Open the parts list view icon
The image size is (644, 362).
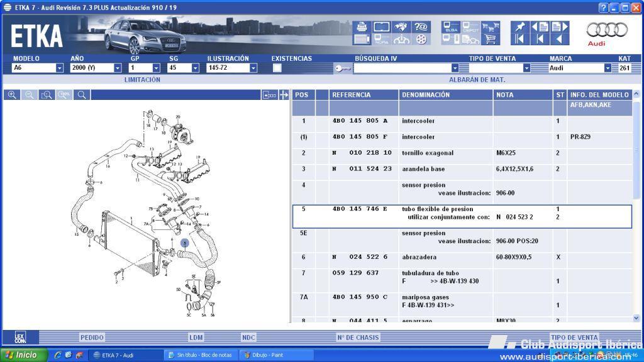(x=362, y=40)
